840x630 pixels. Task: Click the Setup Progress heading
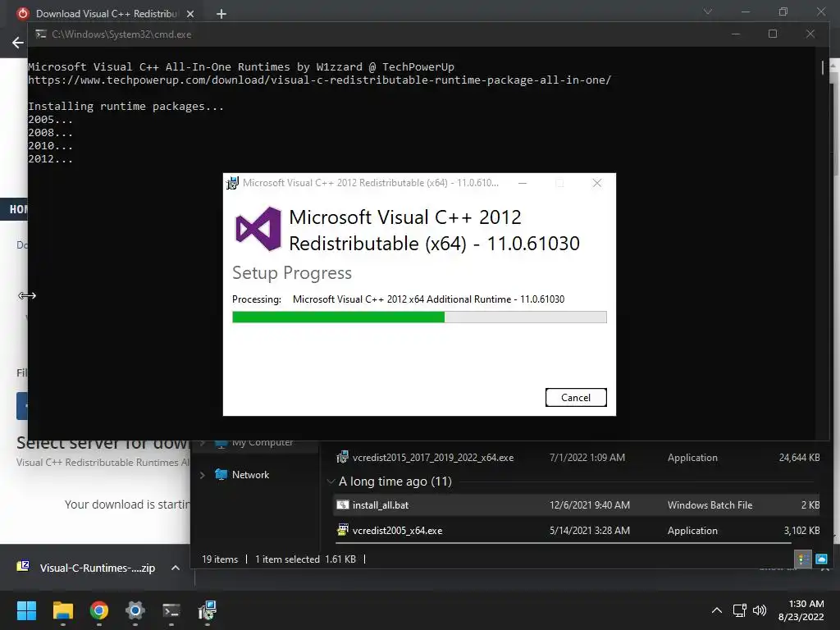pos(292,273)
